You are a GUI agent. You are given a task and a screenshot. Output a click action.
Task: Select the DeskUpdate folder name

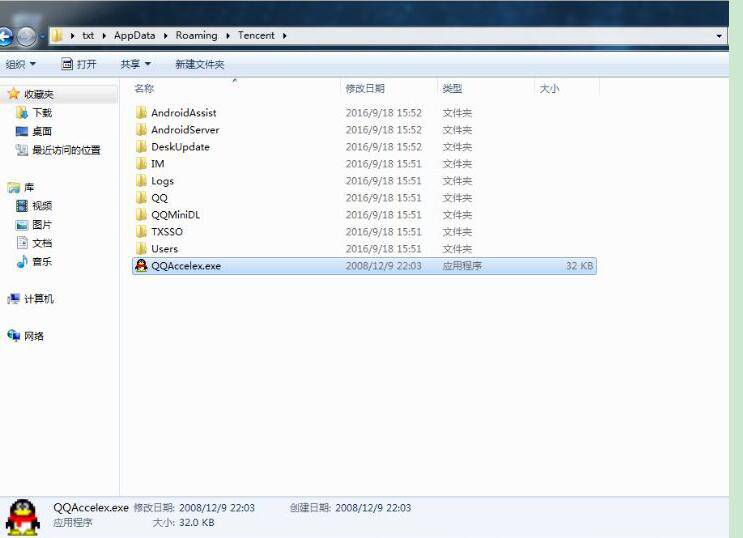180,147
